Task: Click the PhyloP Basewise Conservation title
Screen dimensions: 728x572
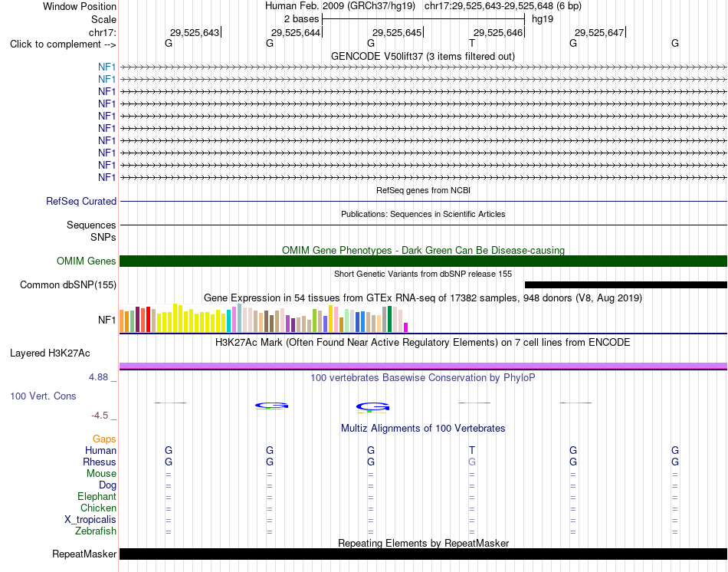Action: click(423, 378)
